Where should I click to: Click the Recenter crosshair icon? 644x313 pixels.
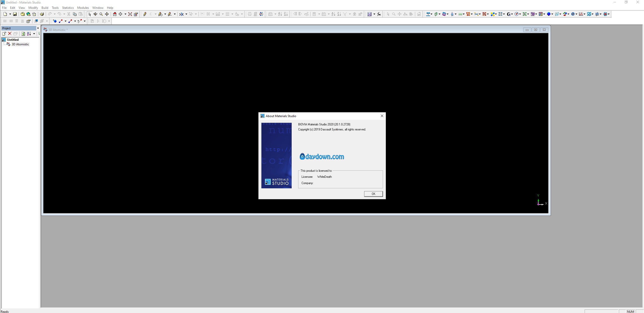(x=121, y=14)
